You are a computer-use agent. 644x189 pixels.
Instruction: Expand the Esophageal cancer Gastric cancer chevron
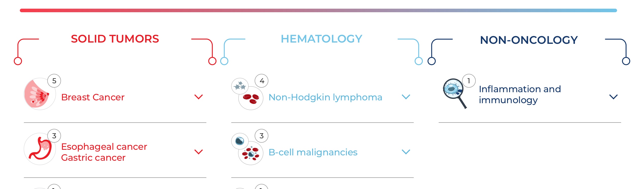(198, 152)
